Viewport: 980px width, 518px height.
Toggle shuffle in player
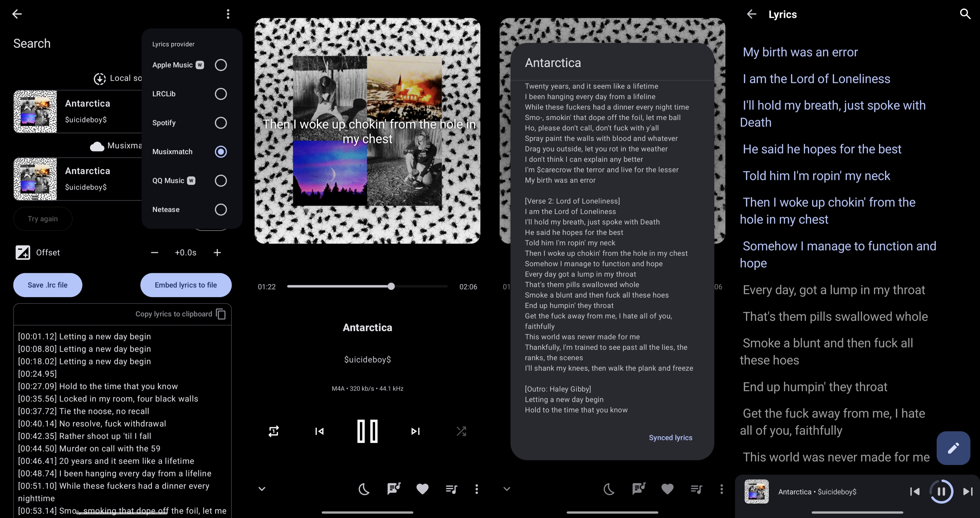461,431
